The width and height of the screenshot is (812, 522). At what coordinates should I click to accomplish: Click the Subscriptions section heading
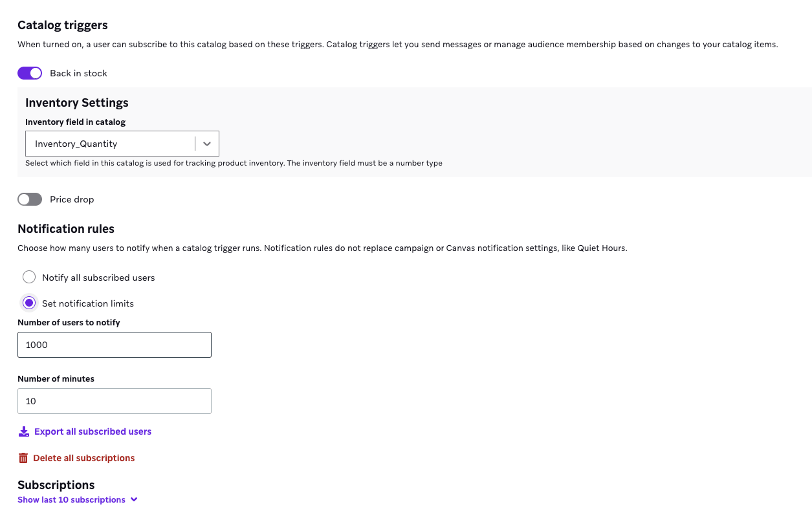click(x=56, y=484)
